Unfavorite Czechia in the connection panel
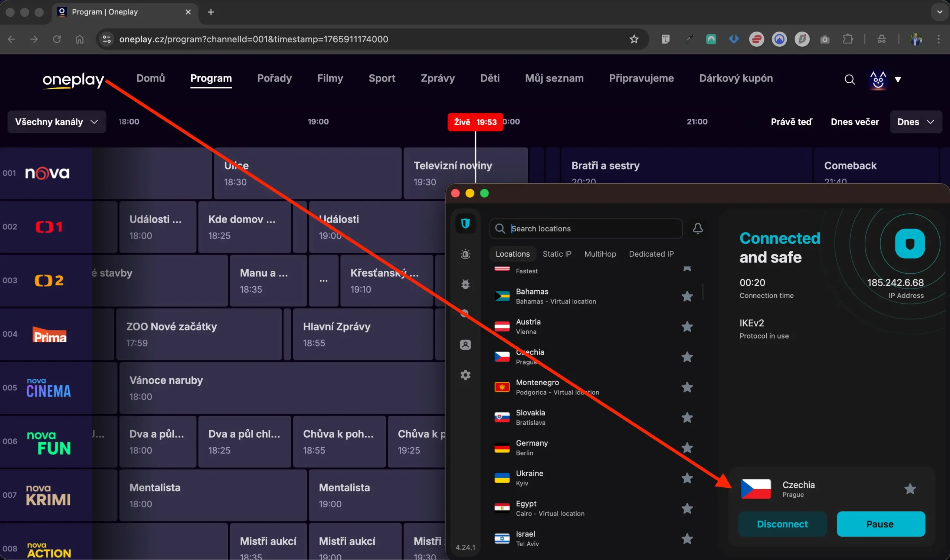This screenshot has width=950, height=560. 910,489
